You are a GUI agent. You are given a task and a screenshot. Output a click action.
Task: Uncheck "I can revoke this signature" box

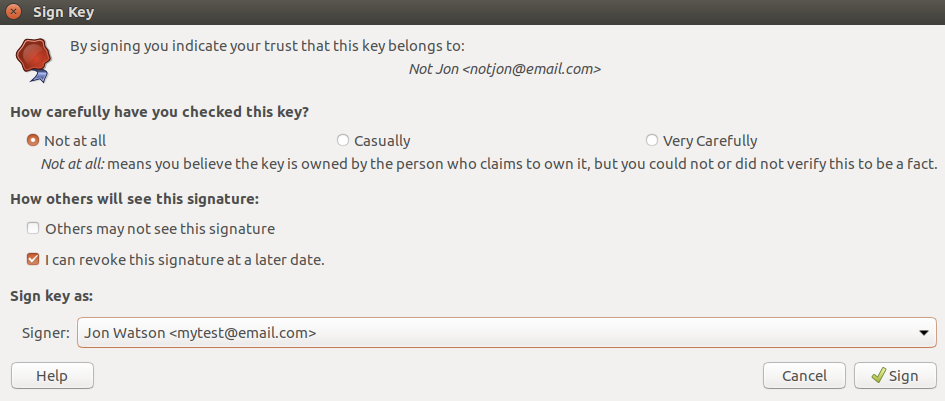click(33, 260)
